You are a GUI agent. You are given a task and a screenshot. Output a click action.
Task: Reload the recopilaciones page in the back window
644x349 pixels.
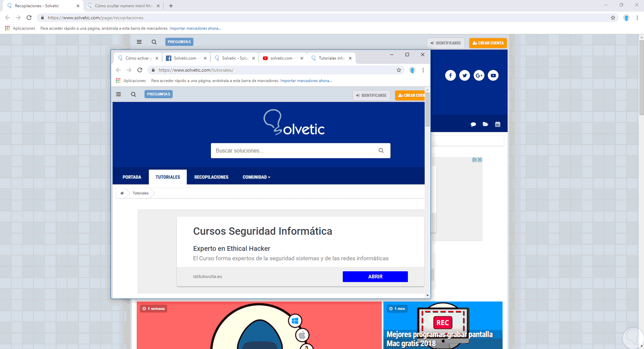[29, 18]
